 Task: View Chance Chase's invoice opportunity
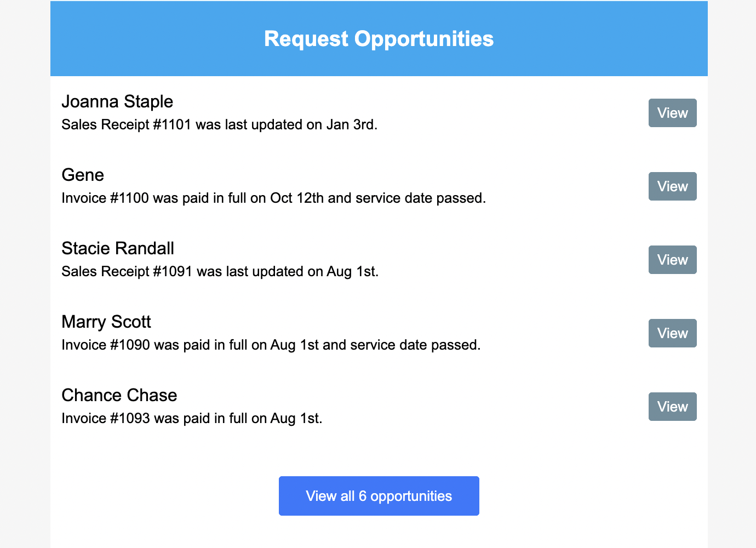coord(673,407)
